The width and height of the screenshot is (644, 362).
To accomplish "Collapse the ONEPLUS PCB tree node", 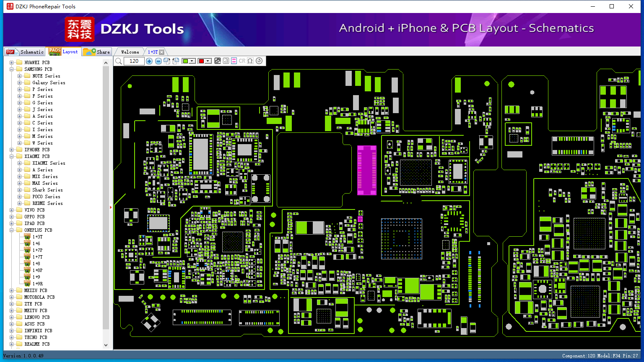I will 12,230.
